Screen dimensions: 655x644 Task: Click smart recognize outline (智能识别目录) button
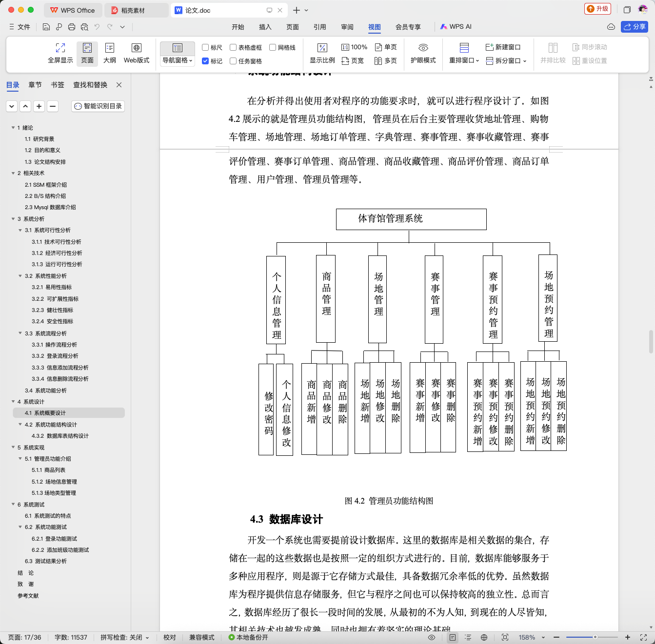98,106
